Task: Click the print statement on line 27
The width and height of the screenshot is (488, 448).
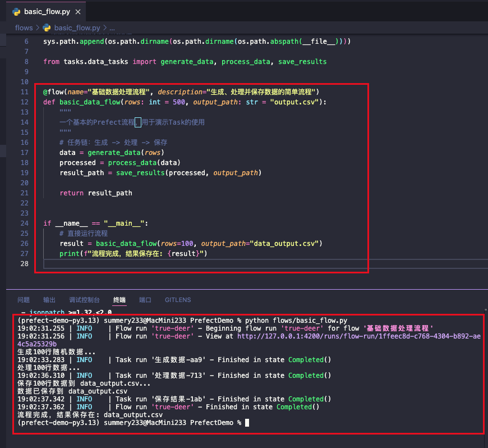Action: coord(133,254)
